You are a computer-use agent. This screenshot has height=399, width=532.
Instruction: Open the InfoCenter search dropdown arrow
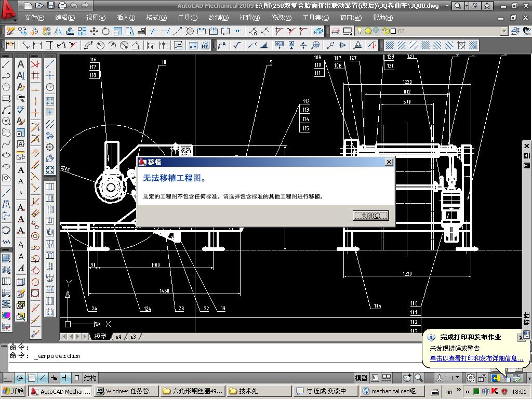coord(466,5)
